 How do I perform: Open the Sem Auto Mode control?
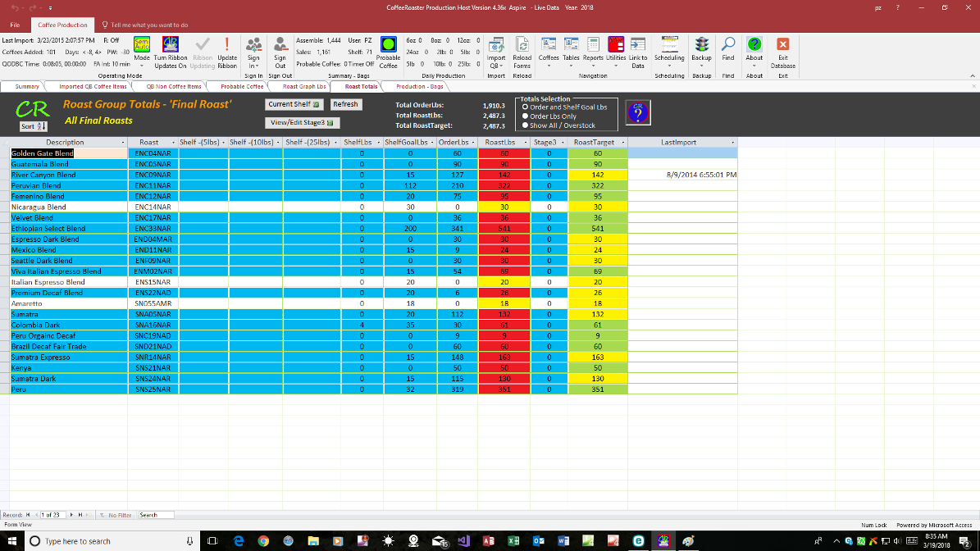142,52
